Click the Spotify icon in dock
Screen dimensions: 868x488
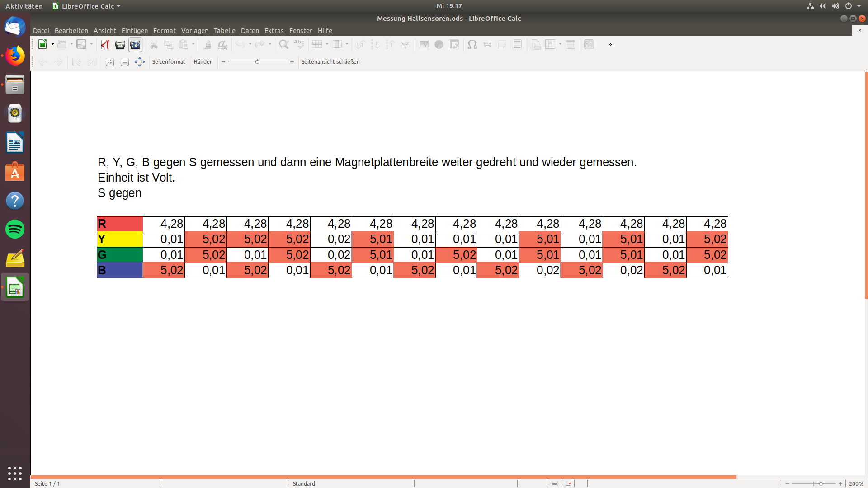click(15, 229)
